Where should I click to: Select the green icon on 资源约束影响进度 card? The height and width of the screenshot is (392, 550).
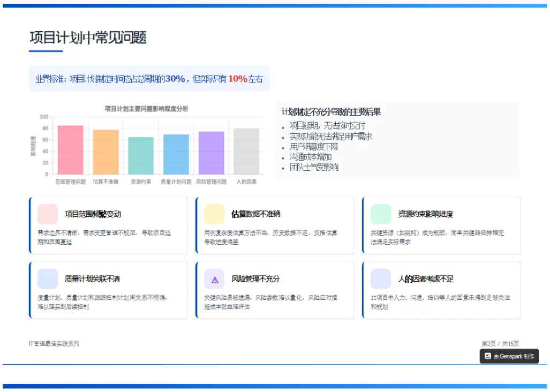point(380,213)
